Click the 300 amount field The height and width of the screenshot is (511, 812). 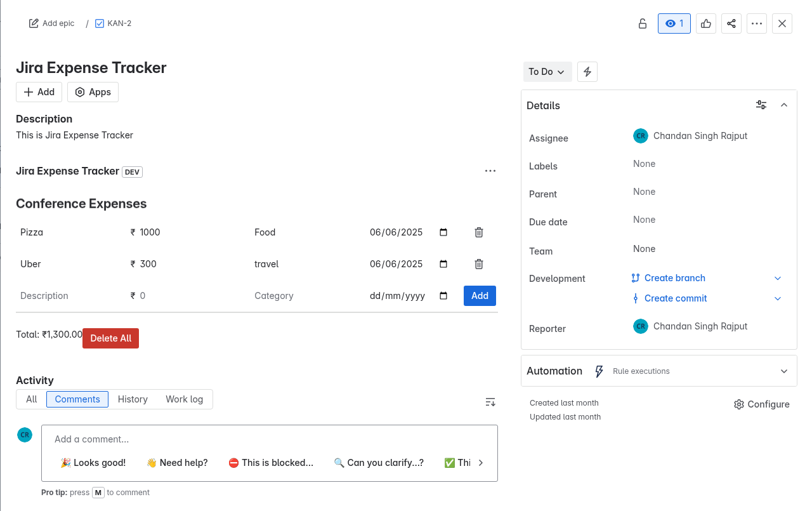coord(190,264)
